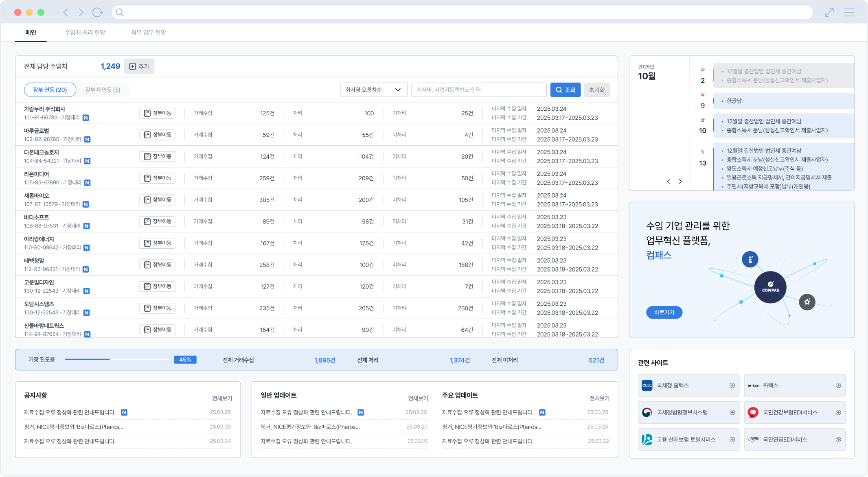The height and width of the screenshot is (477, 868).
Task: Open 국민연금EDI서비스 site card
Action: point(795,440)
